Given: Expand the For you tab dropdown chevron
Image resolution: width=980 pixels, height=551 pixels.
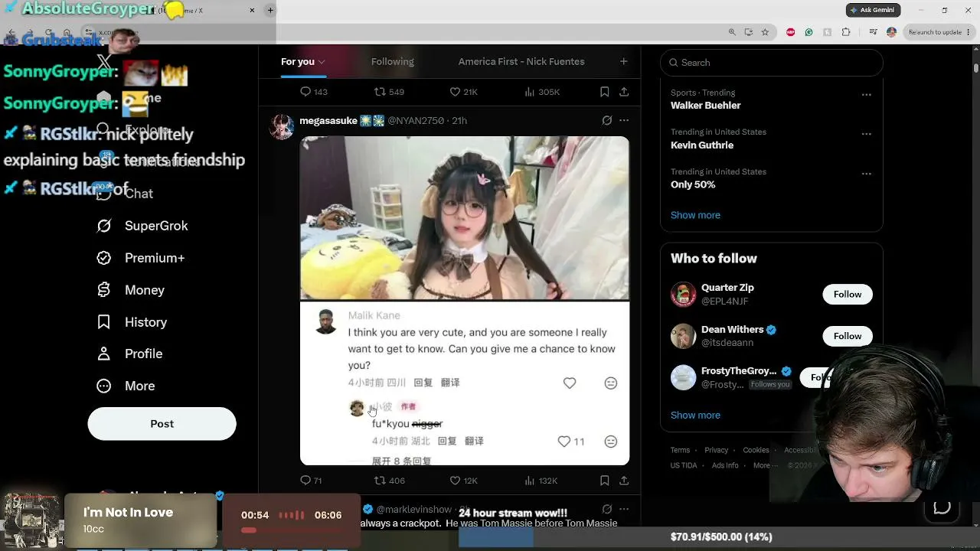Looking at the screenshot, I should click(322, 62).
